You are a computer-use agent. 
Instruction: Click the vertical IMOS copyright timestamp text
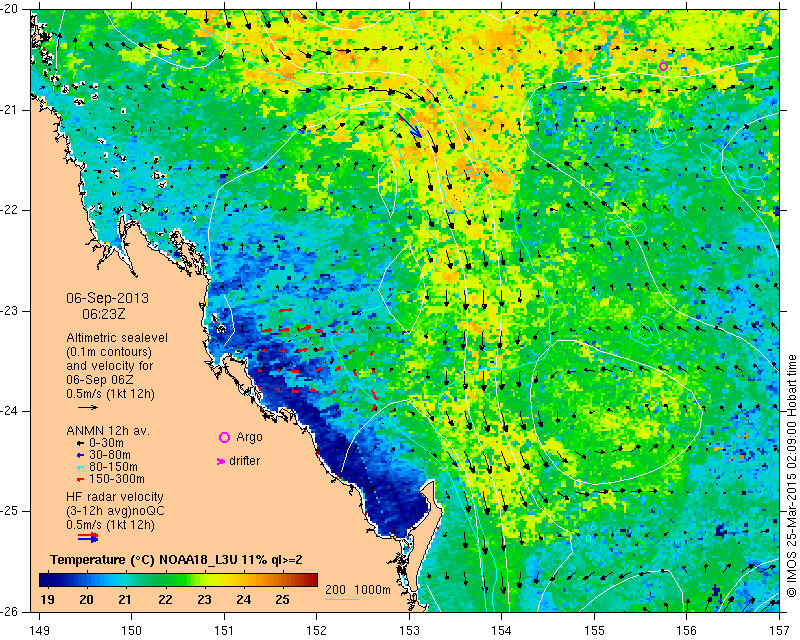click(791, 478)
